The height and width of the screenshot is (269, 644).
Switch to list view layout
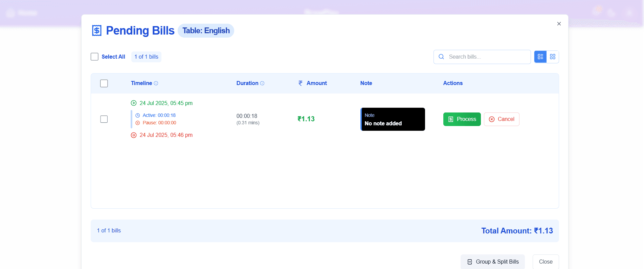540,57
